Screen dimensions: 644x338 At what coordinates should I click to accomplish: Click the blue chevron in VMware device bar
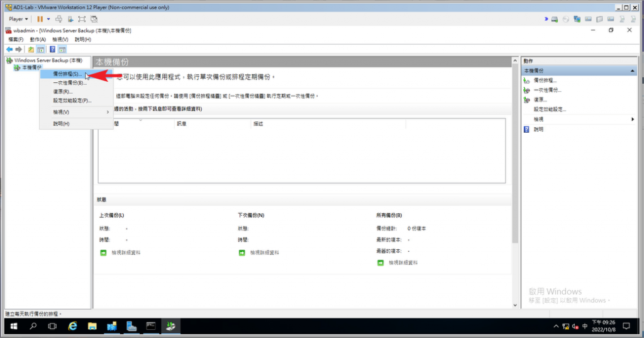coord(547,19)
